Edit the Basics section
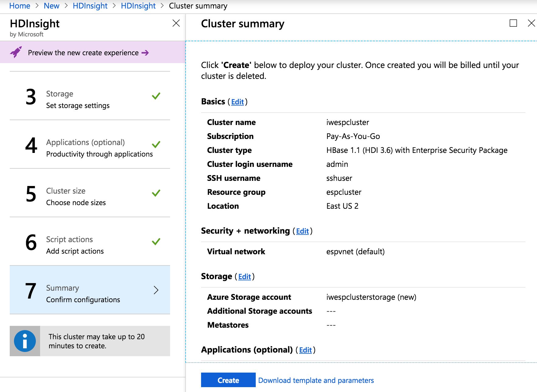This screenshot has height=392, width=537. [x=238, y=102]
